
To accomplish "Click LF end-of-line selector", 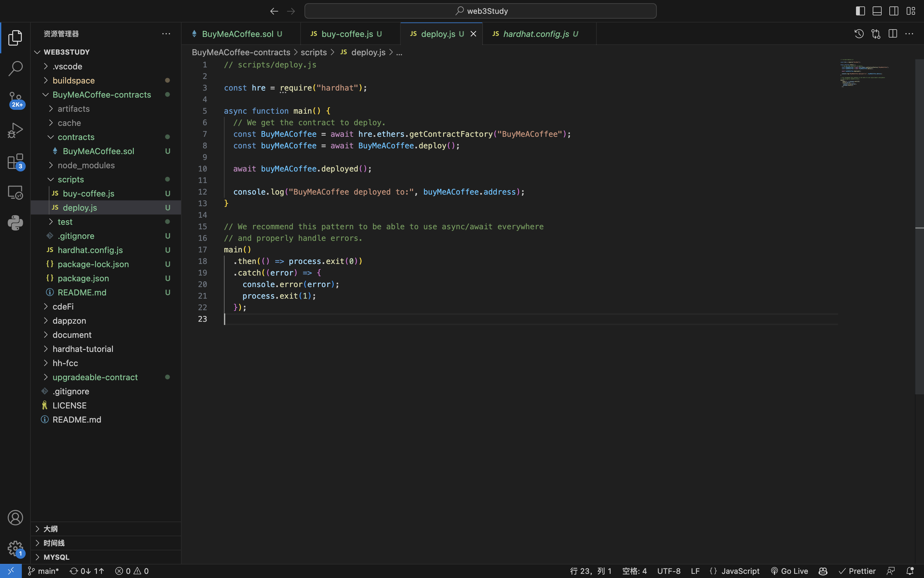I will [695, 571].
